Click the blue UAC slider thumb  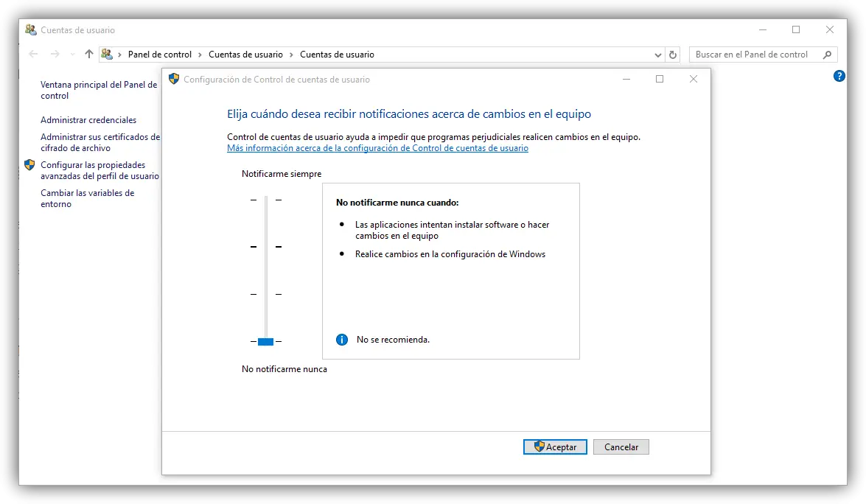pyautogui.click(x=265, y=342)
